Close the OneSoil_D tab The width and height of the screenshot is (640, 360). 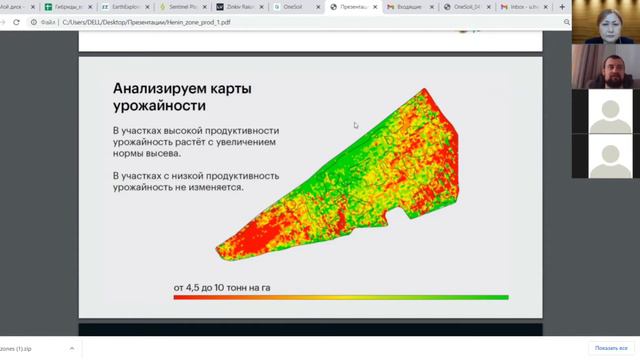pos(489,7)
